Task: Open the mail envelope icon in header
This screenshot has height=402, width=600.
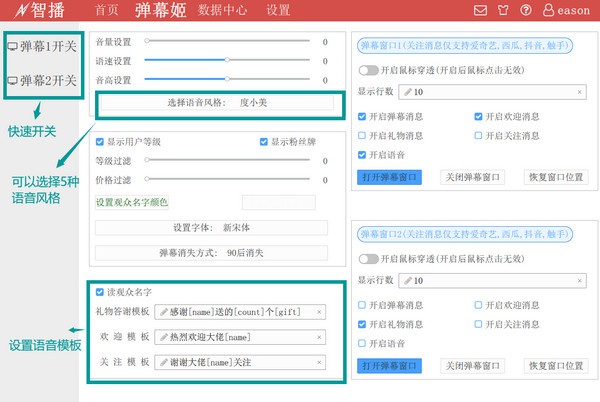Action: click(481, 11)
